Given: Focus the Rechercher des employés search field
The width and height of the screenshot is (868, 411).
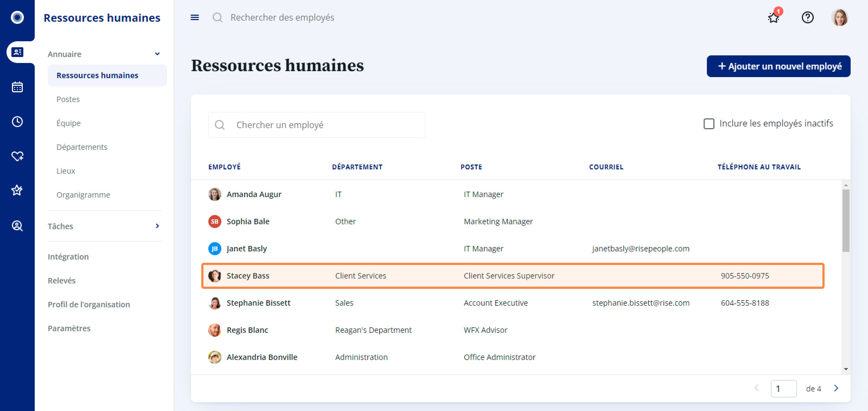Looking at the screenshot, I should [282, 18].
